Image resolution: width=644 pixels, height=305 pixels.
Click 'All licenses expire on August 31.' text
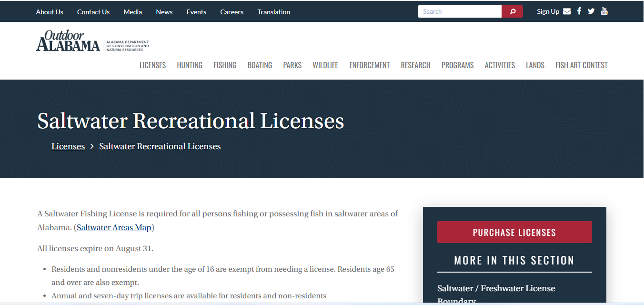coord(95,248)
